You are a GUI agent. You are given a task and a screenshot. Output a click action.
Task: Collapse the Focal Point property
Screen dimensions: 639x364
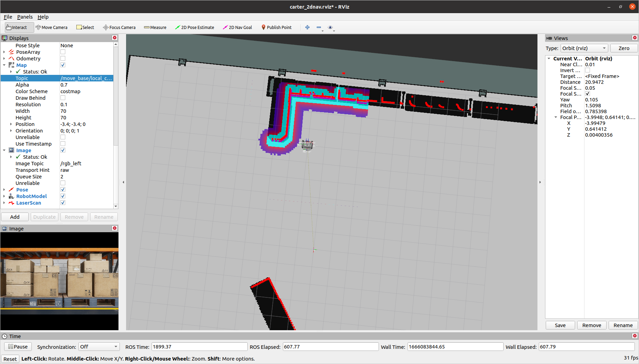coord(556,117)
